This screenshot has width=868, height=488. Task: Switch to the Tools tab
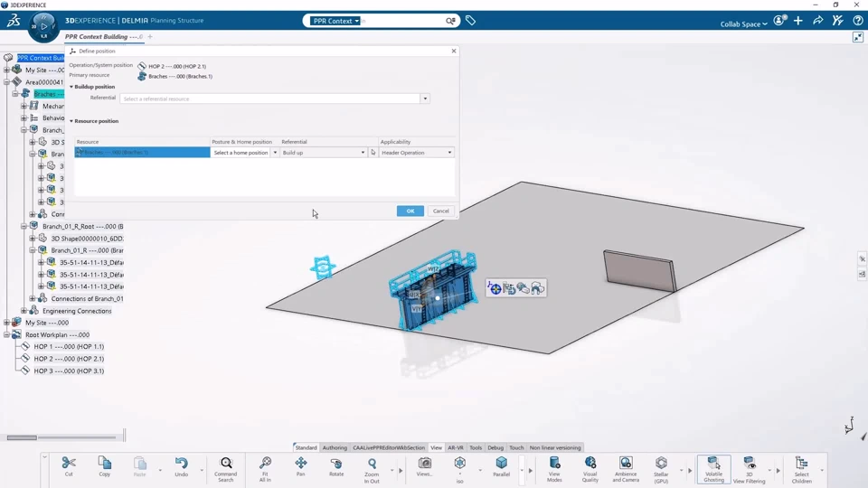tap(476, 447)
